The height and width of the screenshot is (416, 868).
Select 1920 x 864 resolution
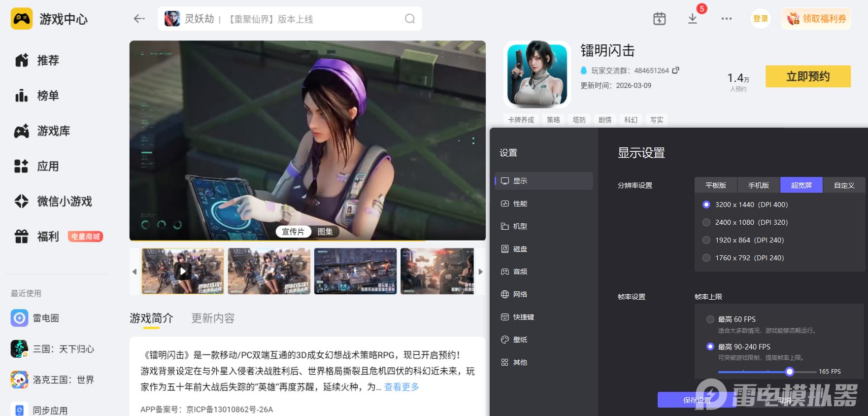click(x=706, y=240)
